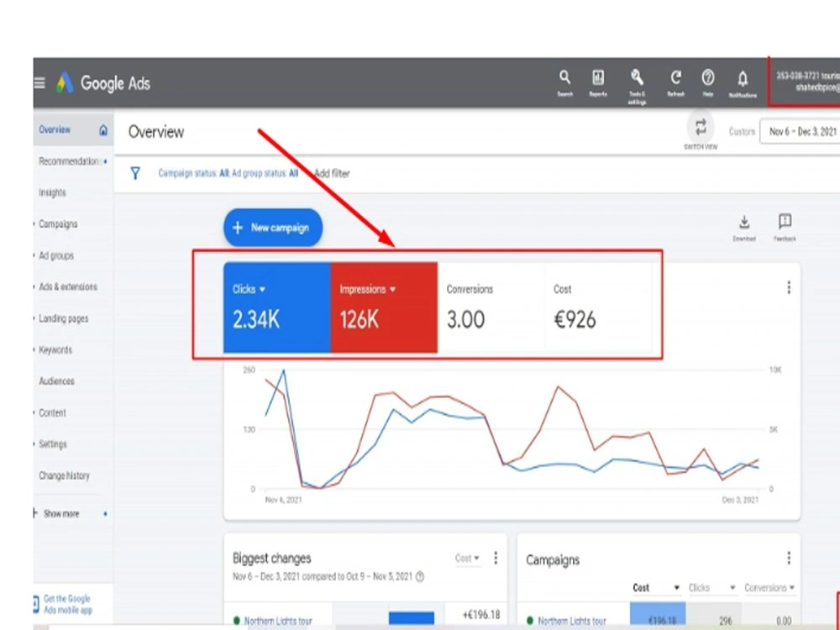Expand Show more in sidebar
This screenshot has width=840, height=630.
point(61,514)
